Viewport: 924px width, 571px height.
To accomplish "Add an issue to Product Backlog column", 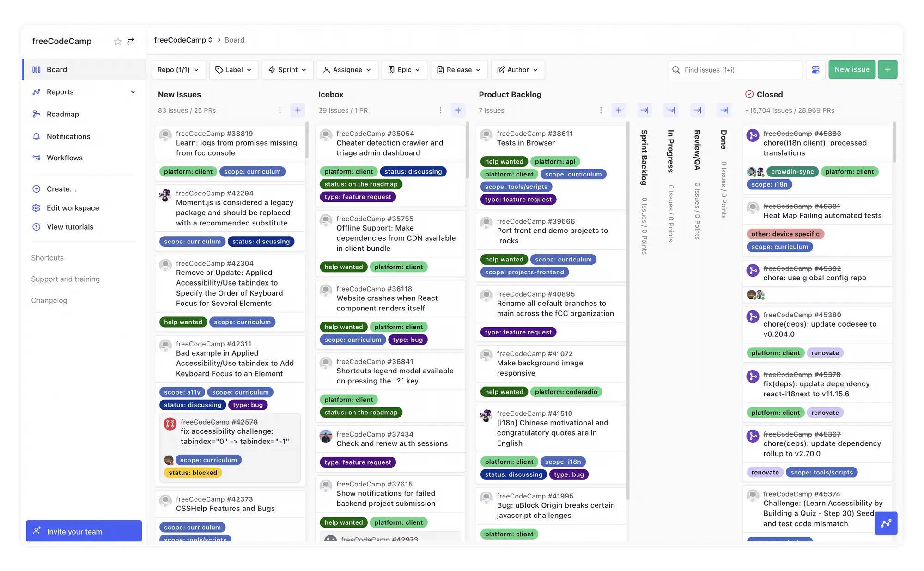I will (618, 110).
